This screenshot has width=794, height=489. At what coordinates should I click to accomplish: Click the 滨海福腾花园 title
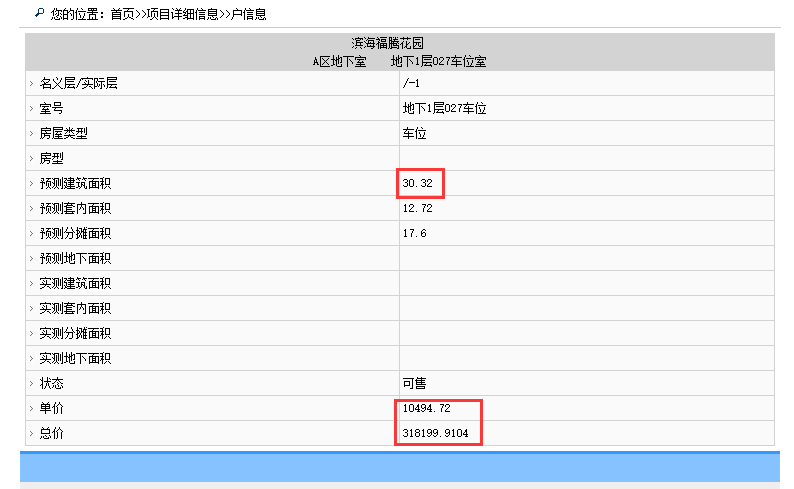tap(387, 44)
